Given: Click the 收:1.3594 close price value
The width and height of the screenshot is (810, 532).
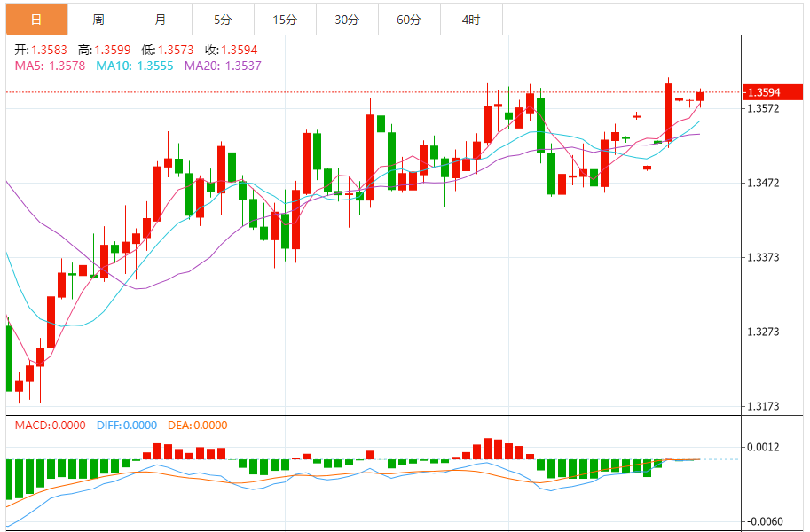Looking at the screenshot, I should 231,50.
